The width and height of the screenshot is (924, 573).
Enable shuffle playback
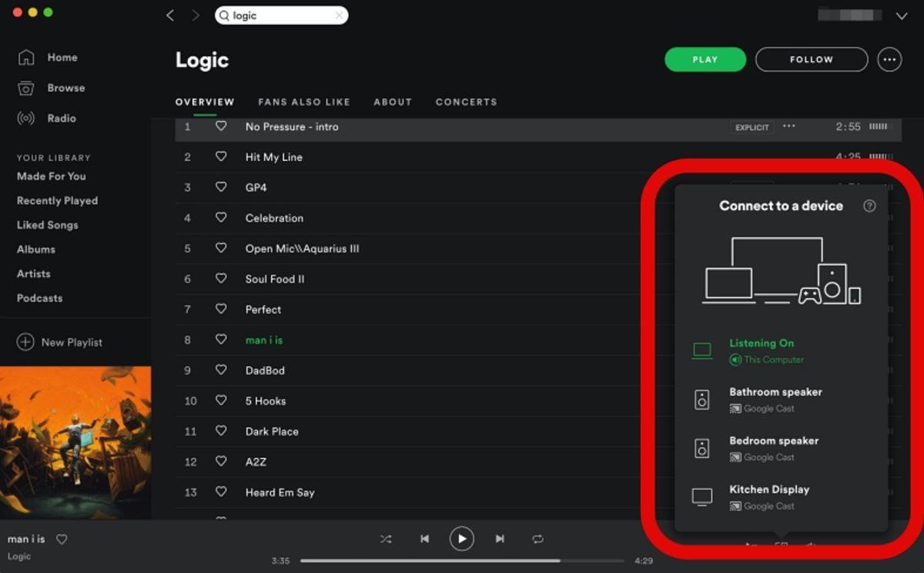[x=387, y=539]
